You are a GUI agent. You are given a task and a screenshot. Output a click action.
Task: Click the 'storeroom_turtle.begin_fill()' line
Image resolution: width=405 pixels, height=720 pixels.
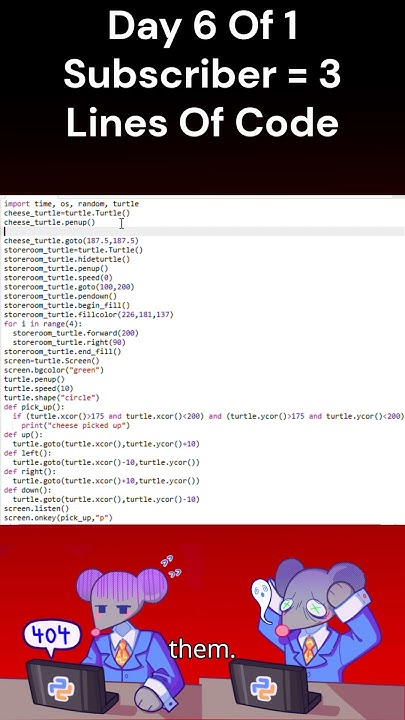point(67,305)
